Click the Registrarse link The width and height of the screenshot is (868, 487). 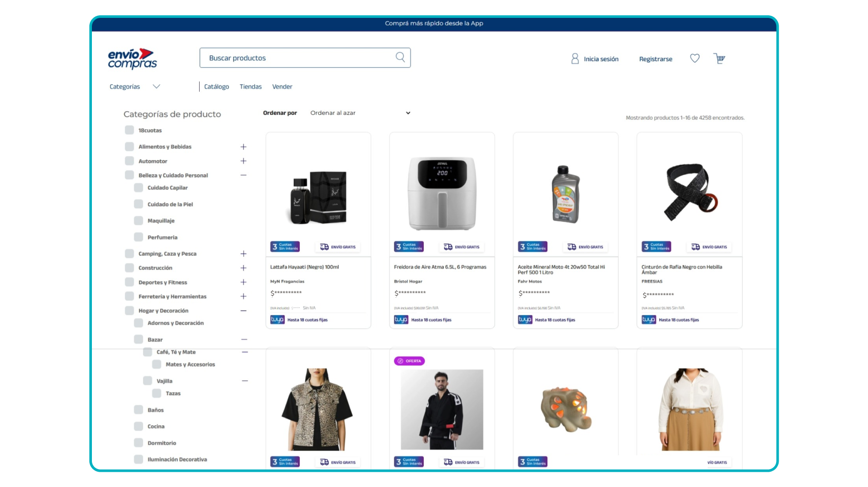(656, 59)
